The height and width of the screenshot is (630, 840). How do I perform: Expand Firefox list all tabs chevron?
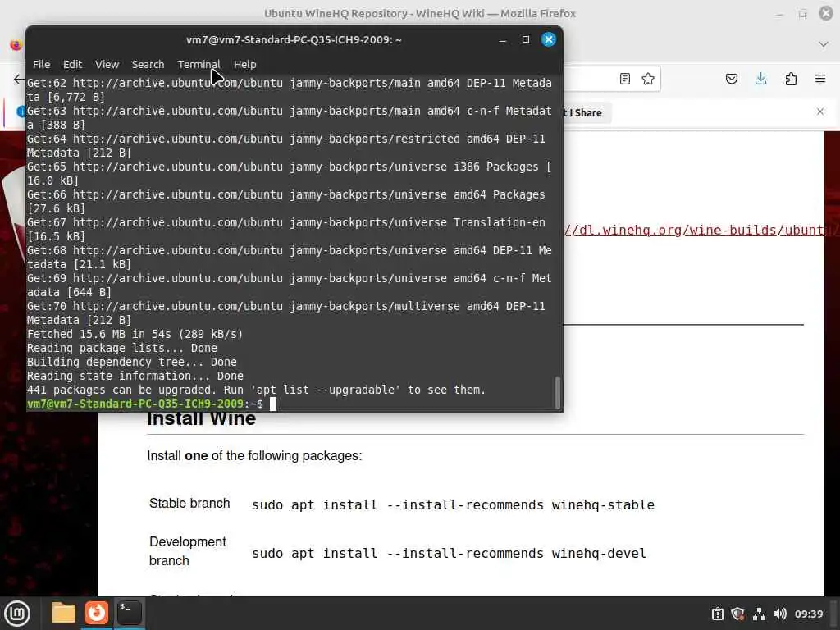click(824, 44)
